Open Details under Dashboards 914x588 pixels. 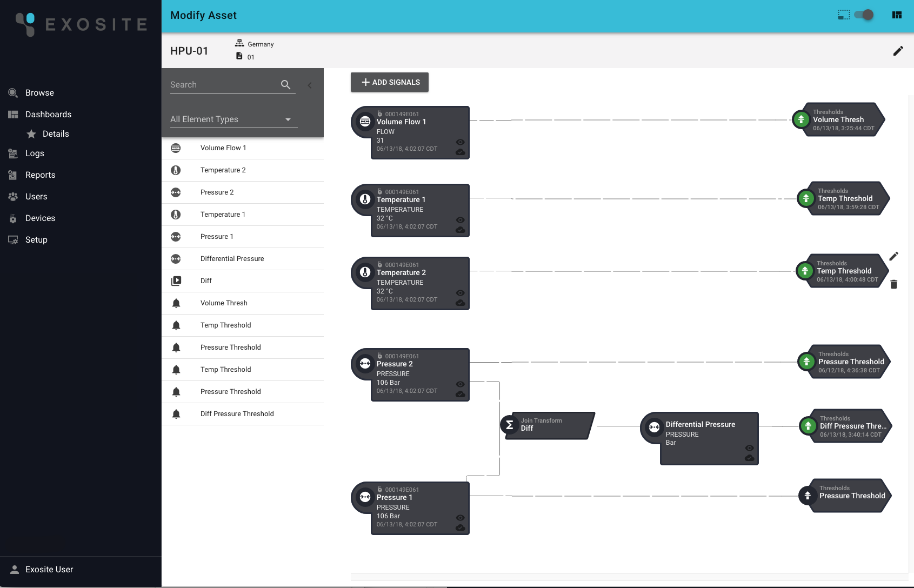(56, 133)
